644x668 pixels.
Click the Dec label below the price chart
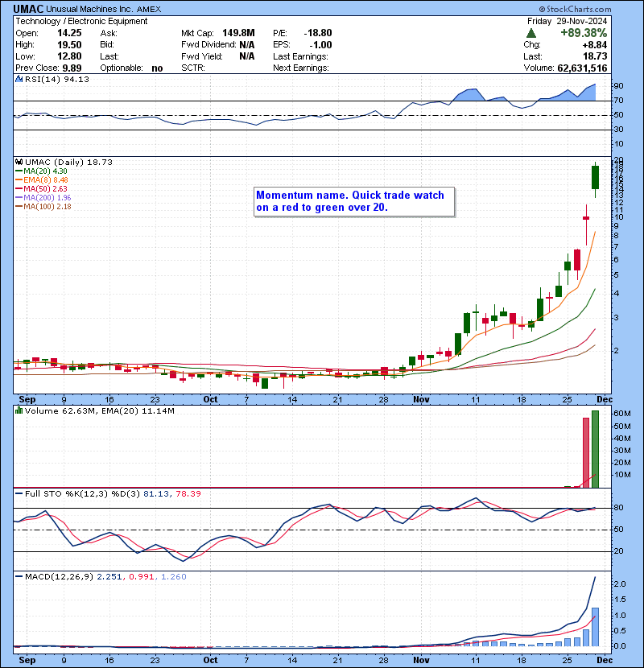(605, 400)
